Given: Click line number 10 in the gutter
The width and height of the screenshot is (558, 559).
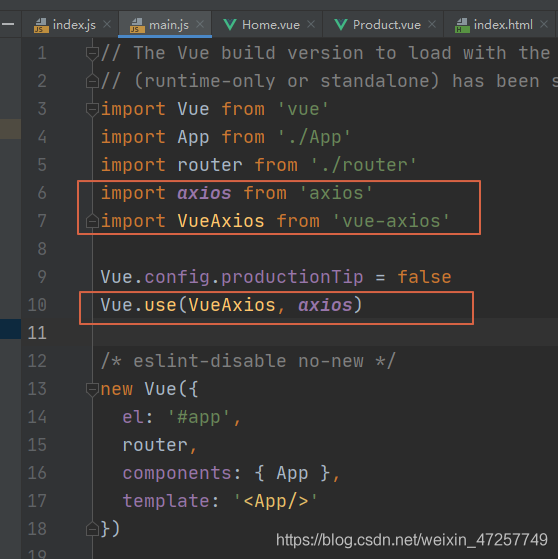Looking at the screenshot, I should click(37, 305).
